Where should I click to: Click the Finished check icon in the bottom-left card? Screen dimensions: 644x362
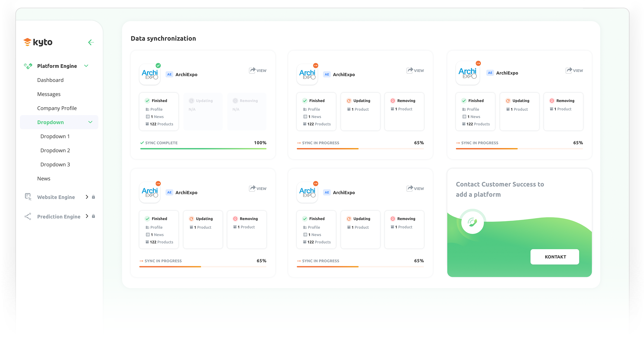[x=147, y=219]
